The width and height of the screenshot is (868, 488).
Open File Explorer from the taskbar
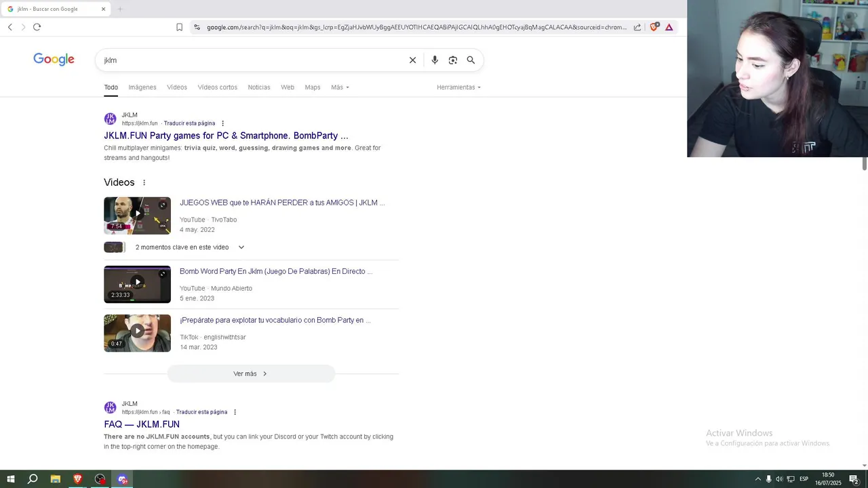56,479
